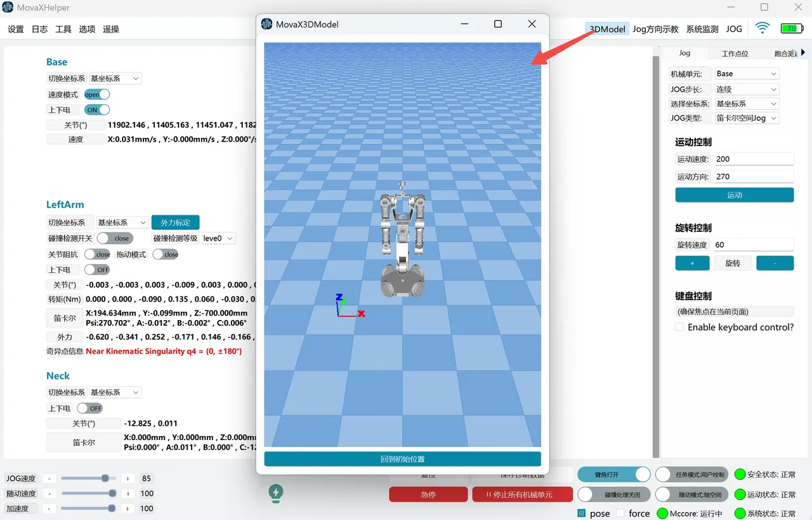This screenshot has width=812, height=520.
Task: Enable the keyboard control checkbox
Action: pyautogui.click(x=679, y=327)
